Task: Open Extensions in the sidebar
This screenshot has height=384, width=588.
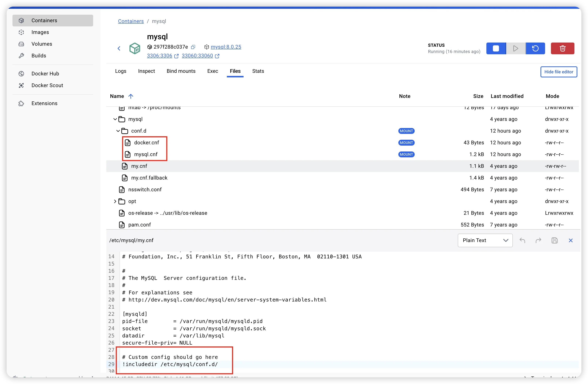Action: [x=53, y=103]
